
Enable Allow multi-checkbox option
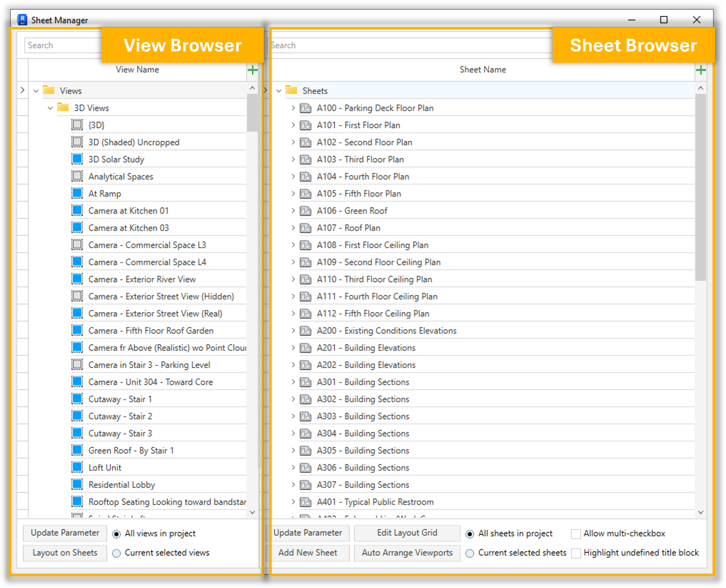(576, 534)
